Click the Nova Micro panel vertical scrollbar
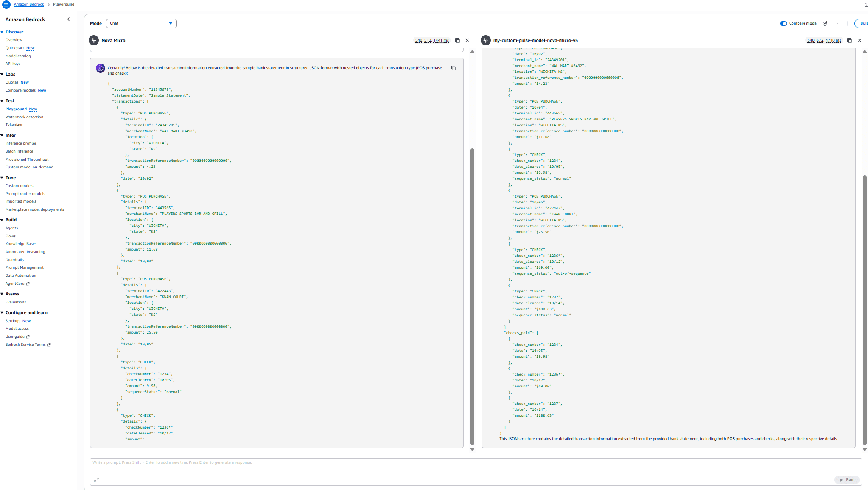Screen dimensions: 868x490 [472, 297]
